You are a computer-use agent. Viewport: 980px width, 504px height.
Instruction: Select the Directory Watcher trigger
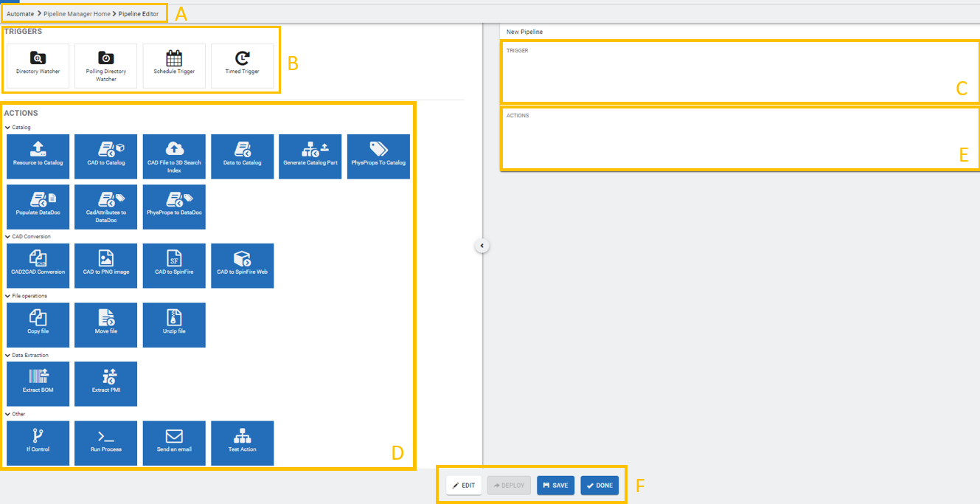pos(38,66)
